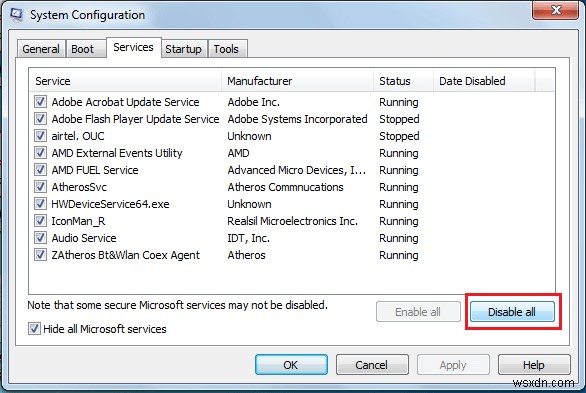
Task: Sort by the Status column header
Action: click(403, 81)
